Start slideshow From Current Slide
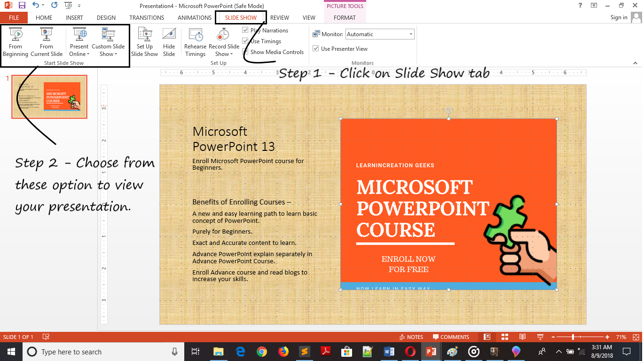Screen dimensions: 644x361 point(47,42)
